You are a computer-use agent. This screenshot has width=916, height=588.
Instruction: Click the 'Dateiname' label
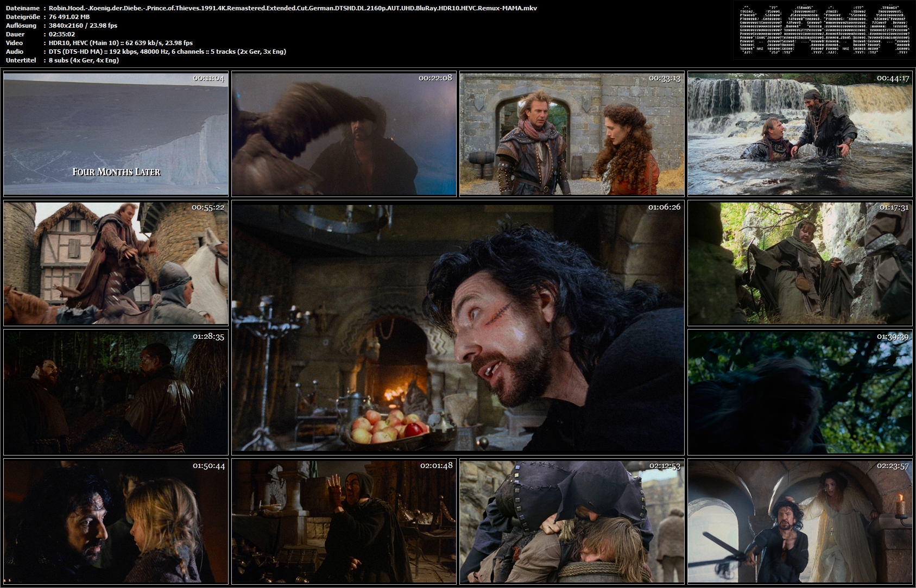tap(22, 8)
